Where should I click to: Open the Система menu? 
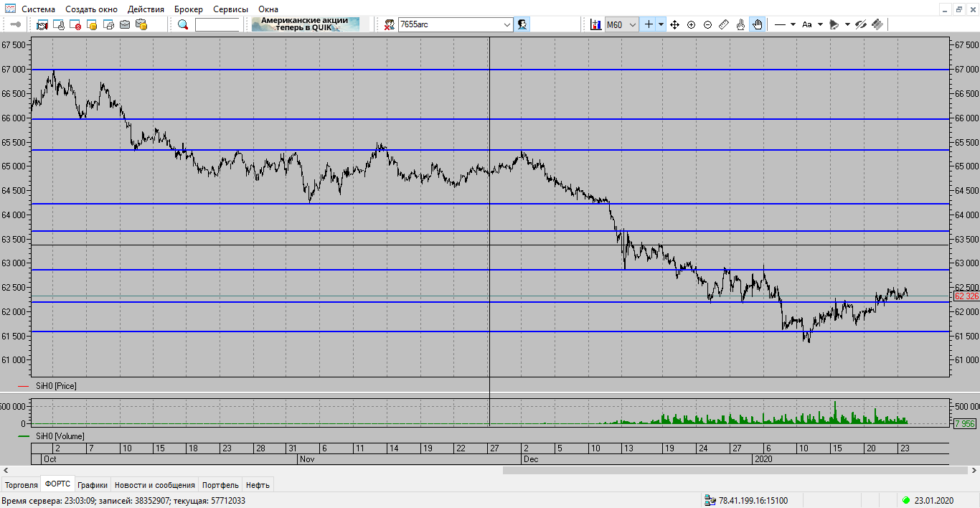point(38,9)
